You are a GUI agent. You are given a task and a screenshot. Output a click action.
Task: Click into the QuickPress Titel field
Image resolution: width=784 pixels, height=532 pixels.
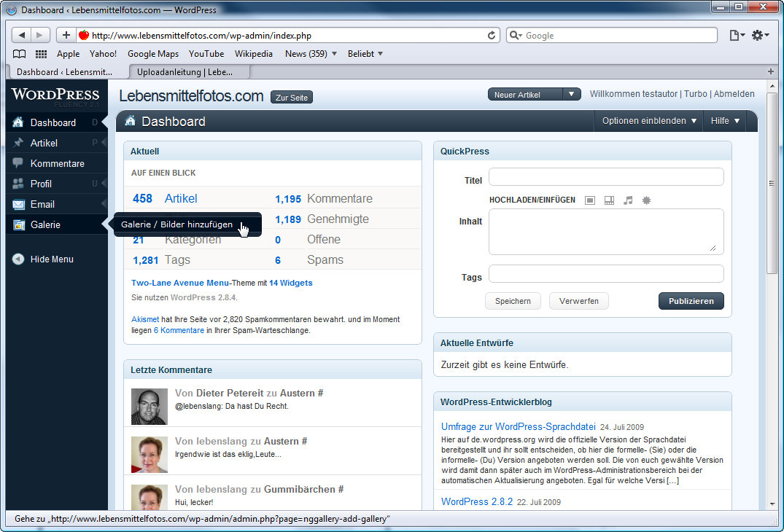tap(606, 177)
